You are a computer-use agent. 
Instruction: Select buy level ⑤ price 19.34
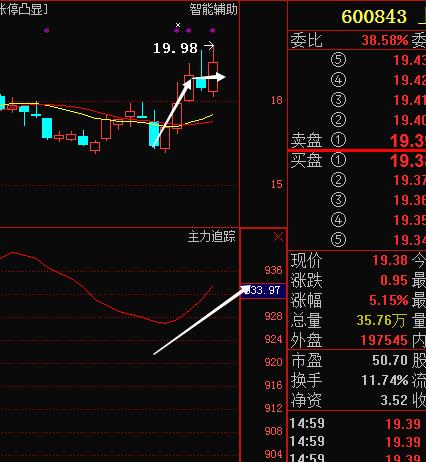pyautogui.click(x=409, y=240)
